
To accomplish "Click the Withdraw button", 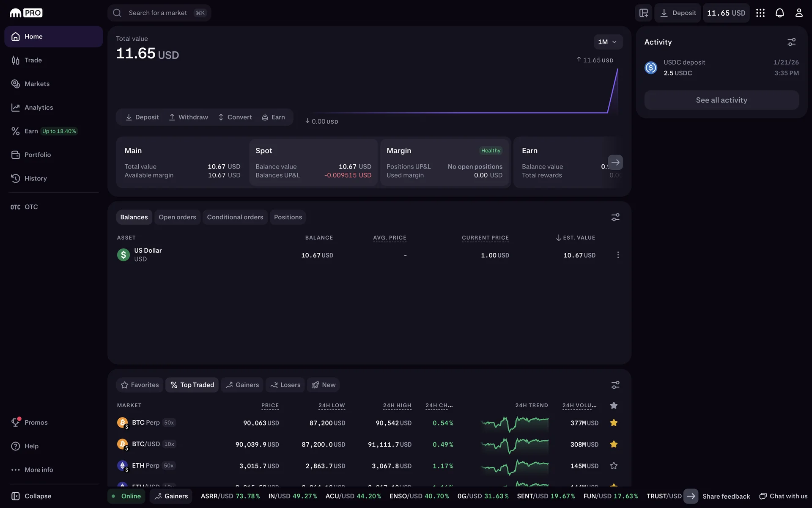I will pos(189,117).
